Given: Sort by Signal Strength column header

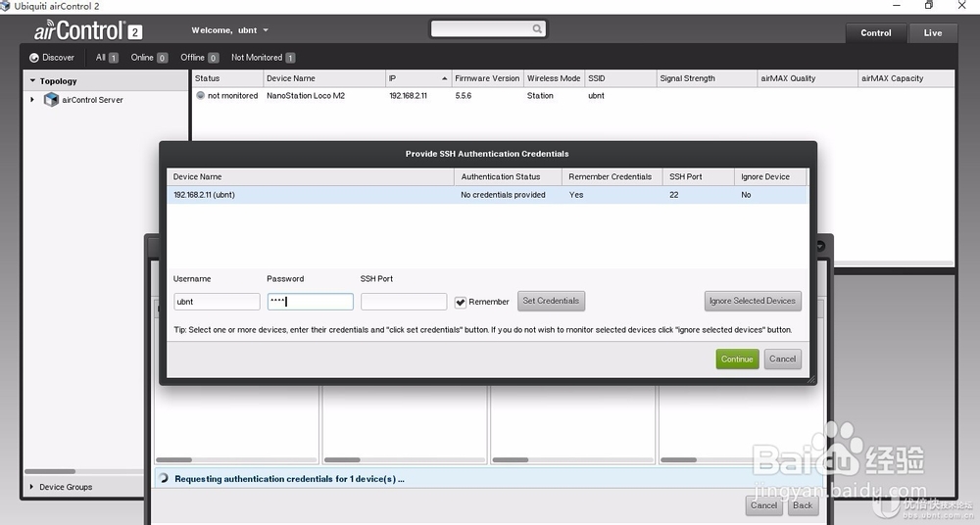Looking at the screenshot, I should pos(707,78).
